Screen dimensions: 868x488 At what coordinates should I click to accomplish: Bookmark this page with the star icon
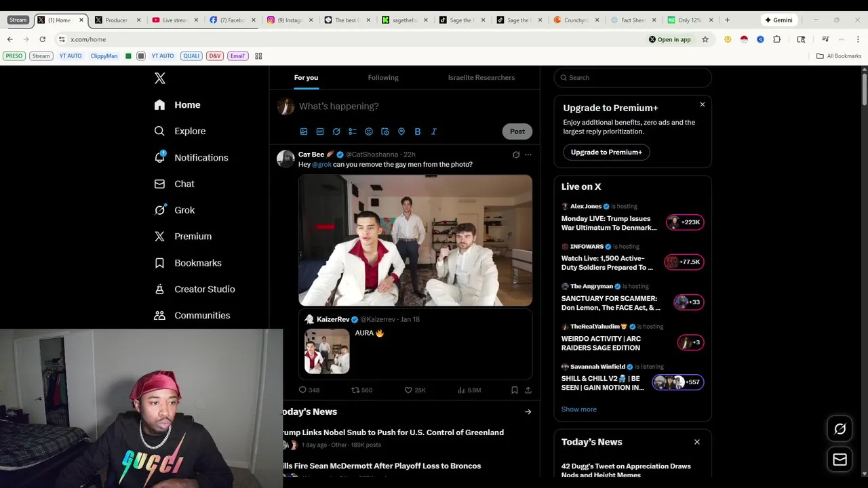click(x=705, y=39)
